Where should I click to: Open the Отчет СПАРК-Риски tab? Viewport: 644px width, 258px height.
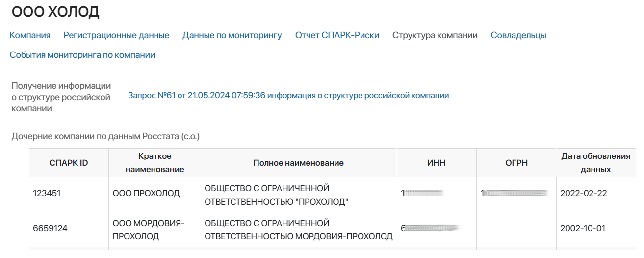337,35
